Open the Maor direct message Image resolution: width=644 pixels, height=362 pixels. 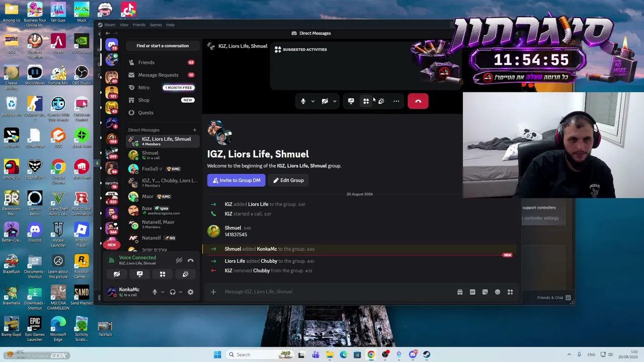[162, 197]
